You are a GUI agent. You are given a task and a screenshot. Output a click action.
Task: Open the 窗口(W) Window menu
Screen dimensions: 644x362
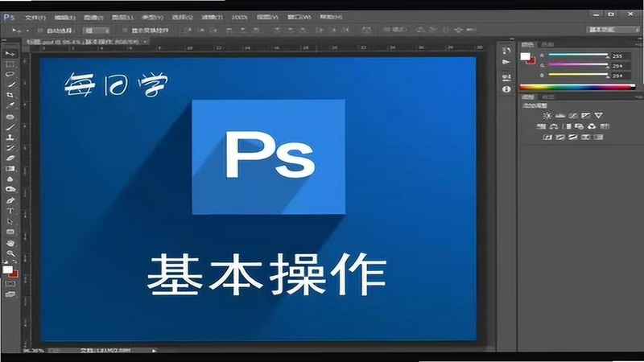pos(299,17)
